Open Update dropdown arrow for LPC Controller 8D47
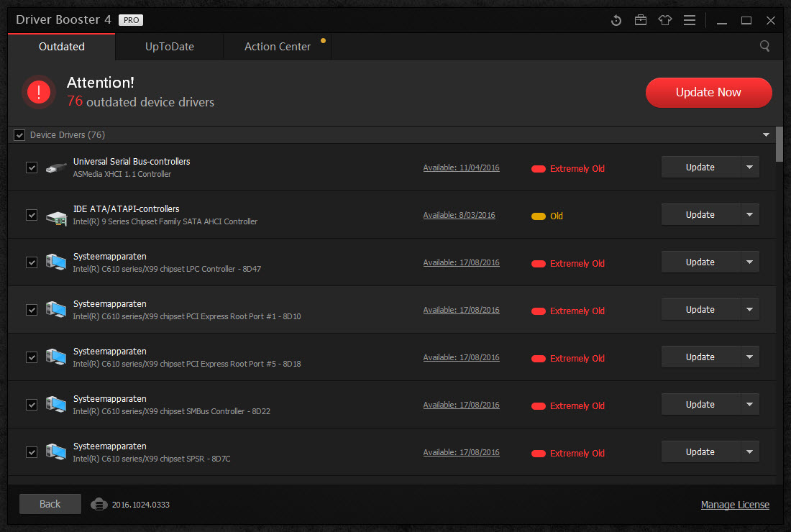Viewport: 791px width, 532px height. click(749, 262)
